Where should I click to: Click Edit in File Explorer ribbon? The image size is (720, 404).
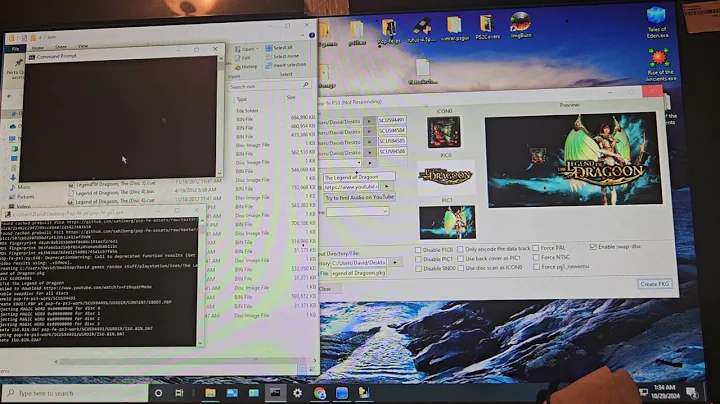click(x=242, y=58)
